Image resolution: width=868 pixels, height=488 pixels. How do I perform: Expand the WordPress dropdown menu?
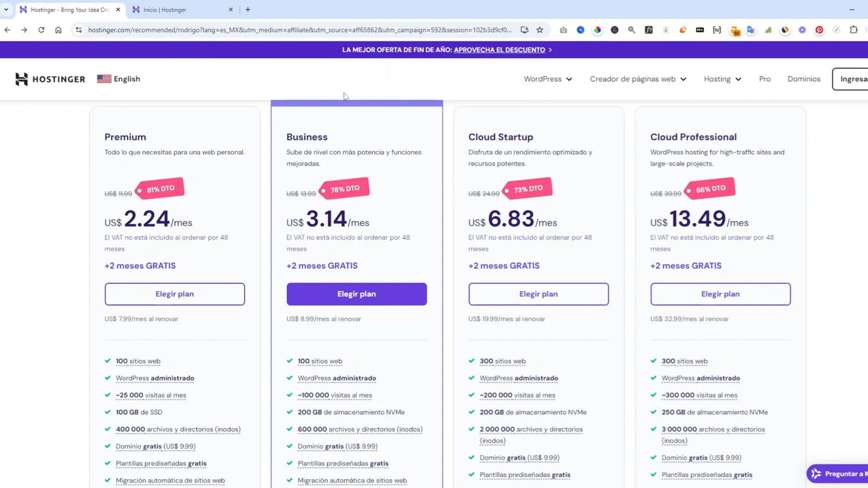tap(547, 79)
